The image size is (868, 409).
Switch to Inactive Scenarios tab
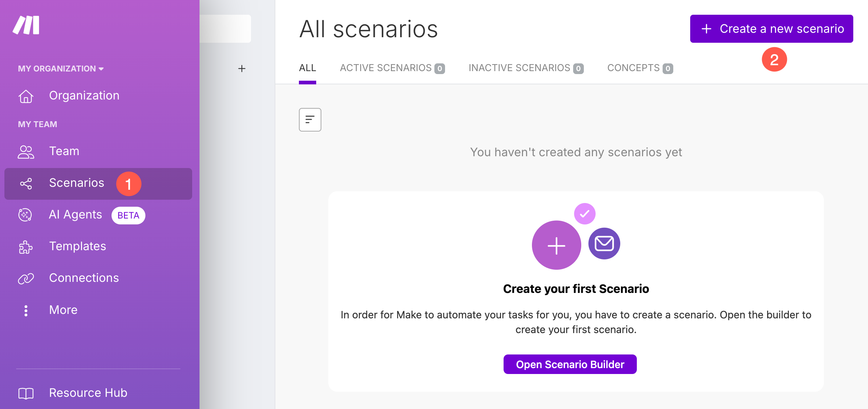tap(526, 68)
